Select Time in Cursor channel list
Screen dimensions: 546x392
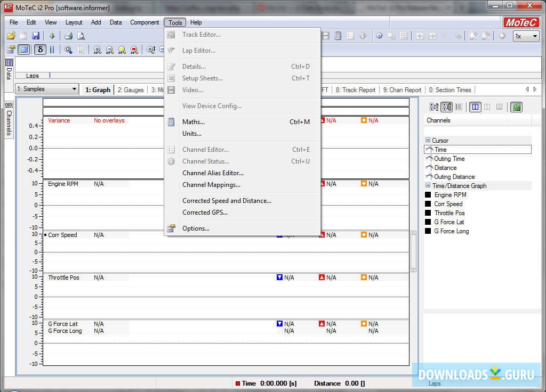coord(477,149)
